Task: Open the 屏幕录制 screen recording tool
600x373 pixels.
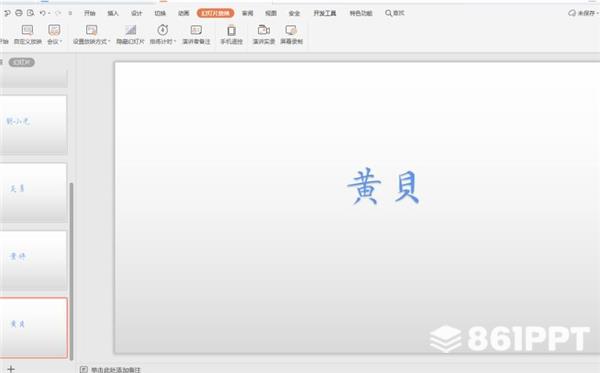Action: point(292,34)
